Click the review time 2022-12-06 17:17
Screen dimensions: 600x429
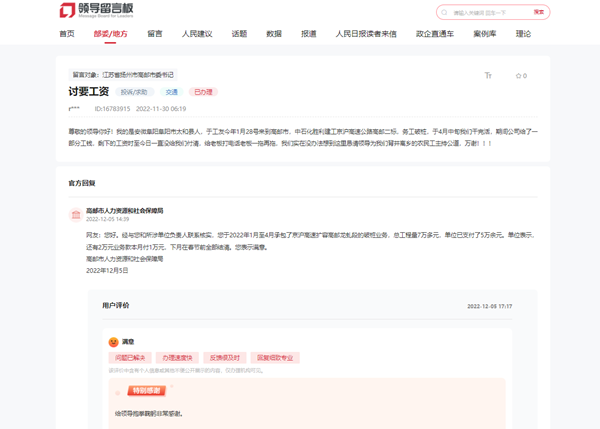click(x=489, y=306)
